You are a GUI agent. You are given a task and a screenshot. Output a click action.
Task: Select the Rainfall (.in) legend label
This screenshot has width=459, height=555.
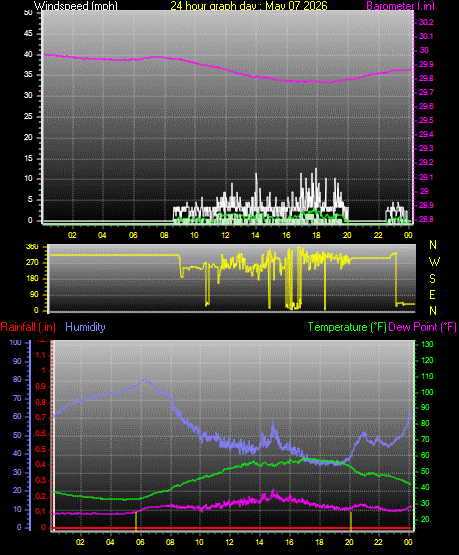[x=28, y=327]
